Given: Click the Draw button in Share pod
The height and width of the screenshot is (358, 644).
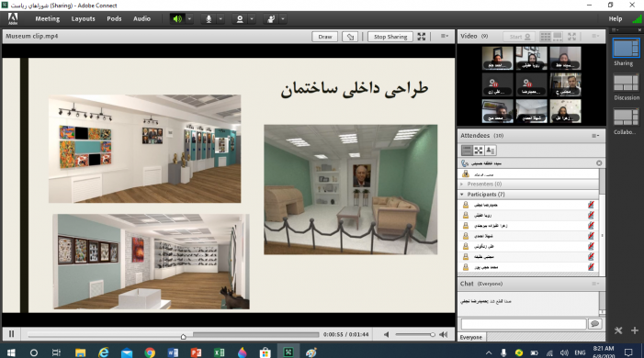Looking at the screenshot, I should click(325, 37).
